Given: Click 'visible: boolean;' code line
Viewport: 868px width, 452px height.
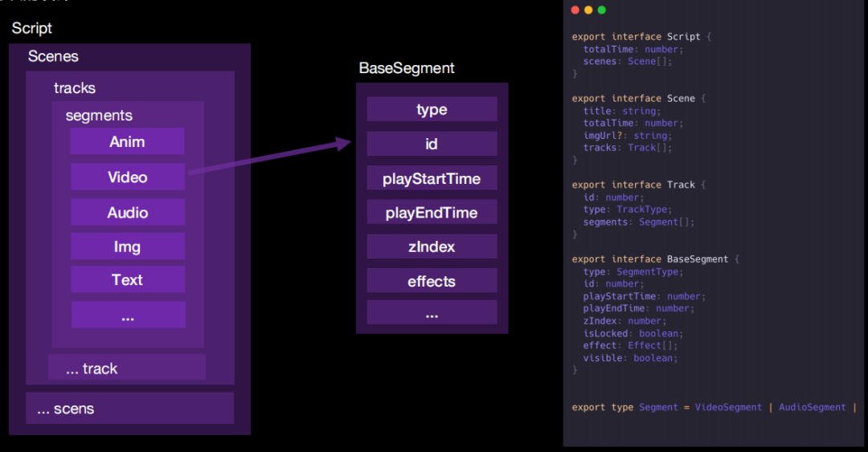Looking at the screenshot, I should [x=630, y=358].
